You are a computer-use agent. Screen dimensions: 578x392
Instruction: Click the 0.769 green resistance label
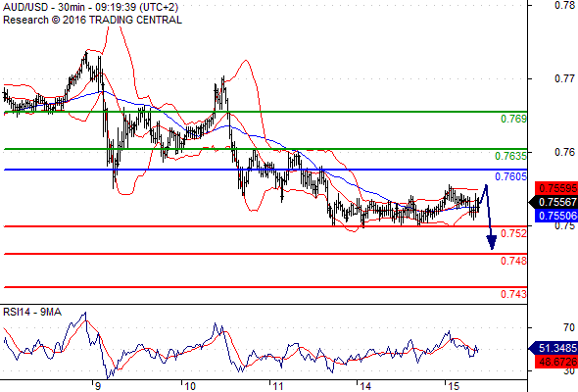click(x=513, y=119)
